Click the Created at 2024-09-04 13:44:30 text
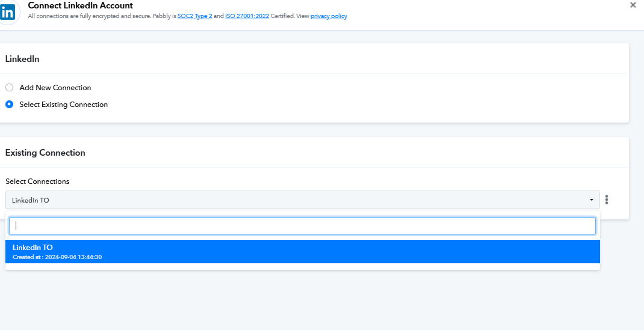 (x=57, y=257)
